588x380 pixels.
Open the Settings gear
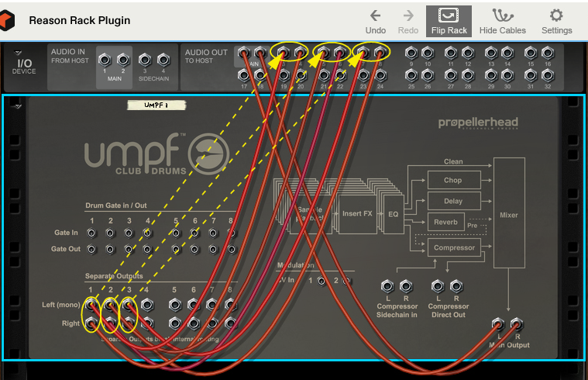556,22
